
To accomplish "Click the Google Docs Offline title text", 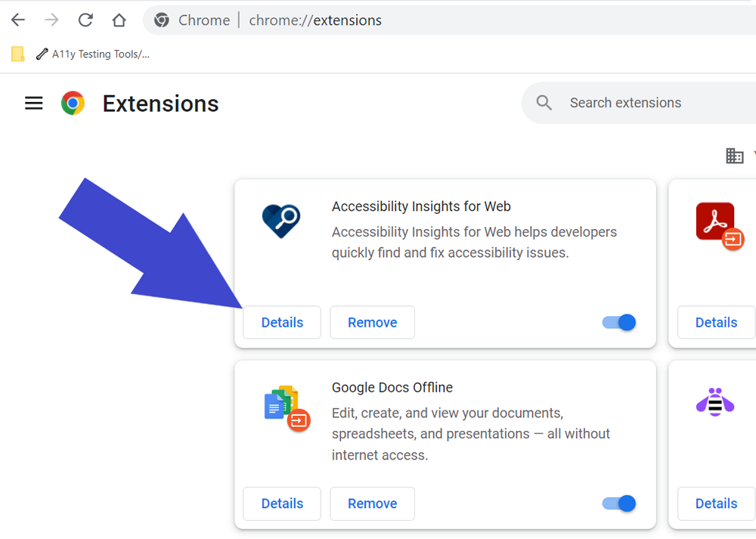I will pos(392,387).
